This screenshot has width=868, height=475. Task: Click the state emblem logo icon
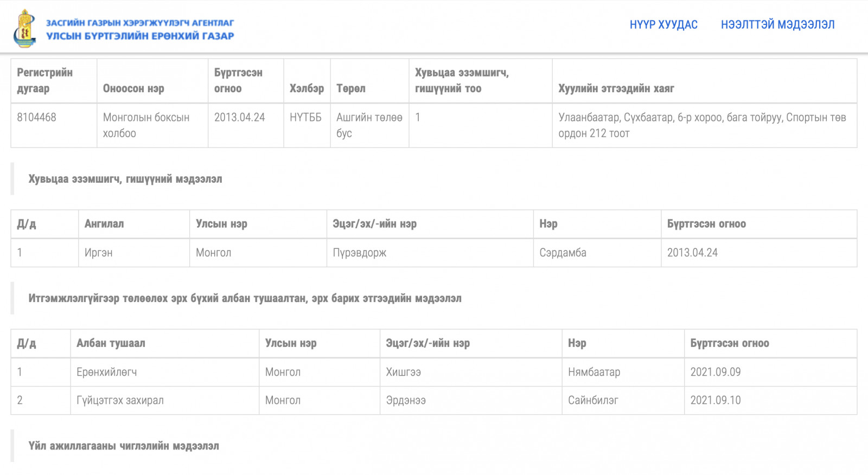point(25,28)
